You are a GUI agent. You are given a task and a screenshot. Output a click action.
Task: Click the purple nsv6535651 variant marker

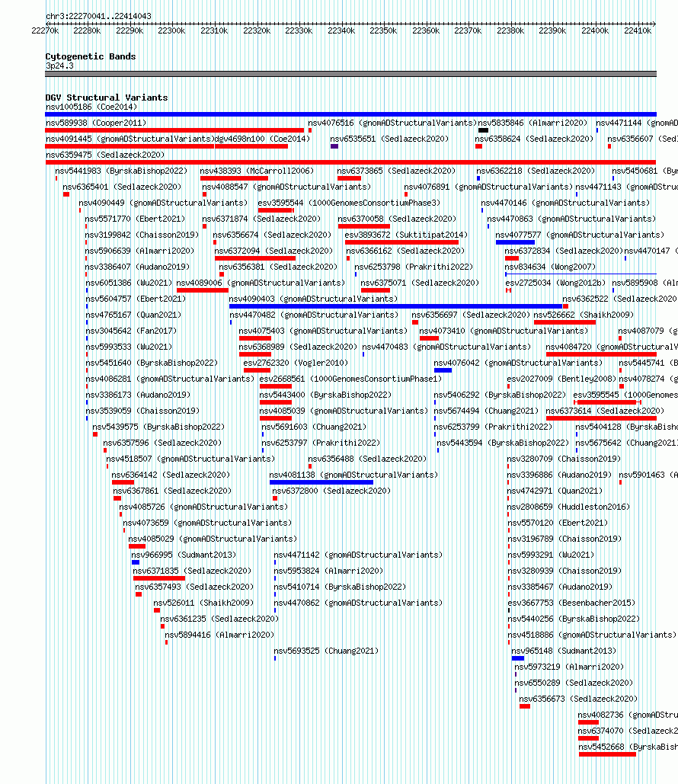[x=334, y=146]
